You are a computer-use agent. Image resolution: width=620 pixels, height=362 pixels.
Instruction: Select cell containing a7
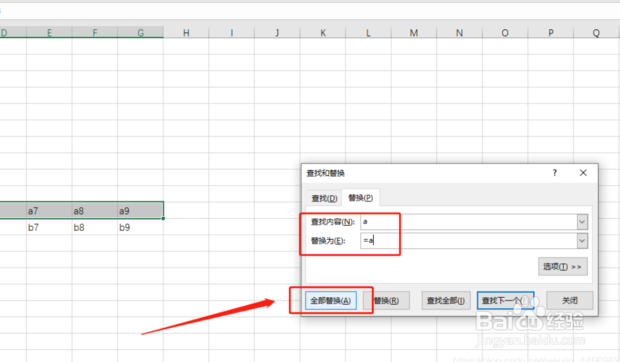pyautogui.click(x=49, y=210)
